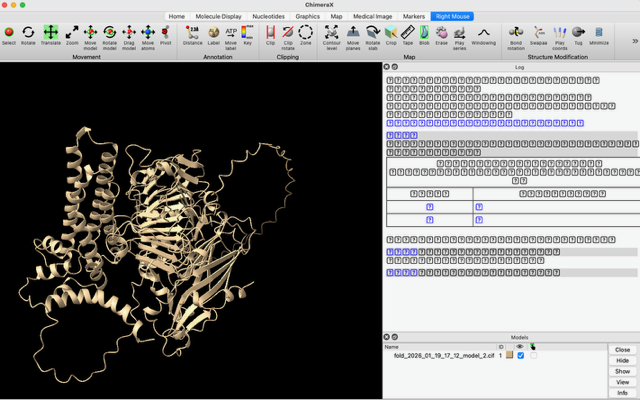This screenshot has height=400, width=640.
Task: Tick the selected checkbox for the fold model
Action: 533,355
